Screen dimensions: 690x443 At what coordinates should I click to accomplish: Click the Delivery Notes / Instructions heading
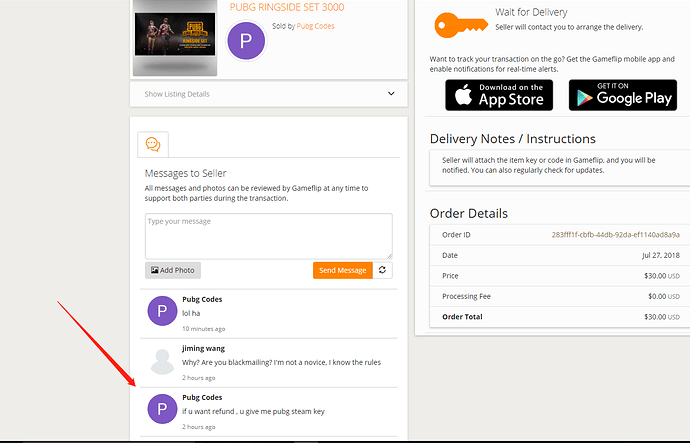click(x=513, y=139)
